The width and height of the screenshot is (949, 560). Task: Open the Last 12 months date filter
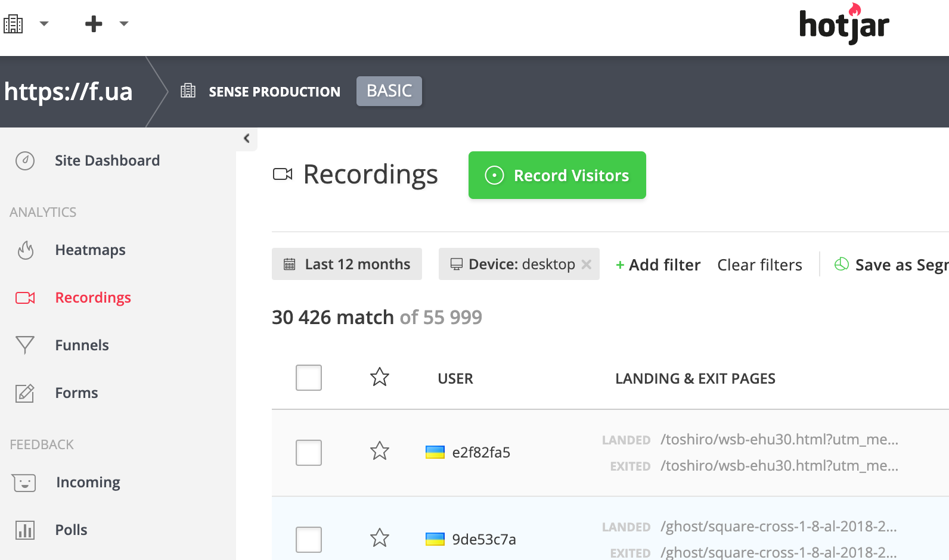(x=347, y=265)
